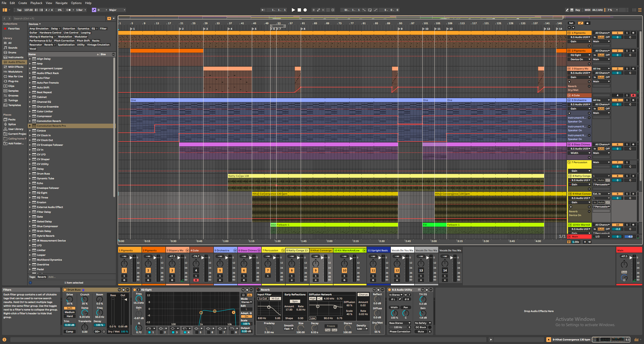Toggle B.S Audio Utility device activator

389,290
